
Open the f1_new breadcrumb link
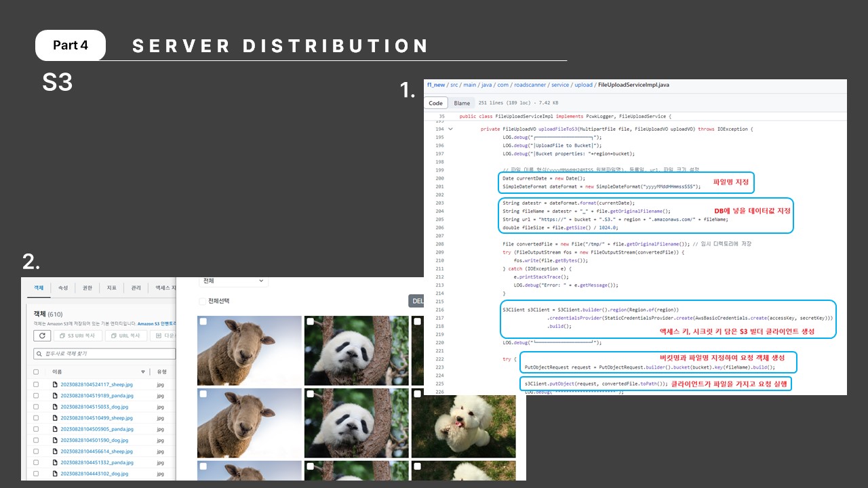pos(435,85)
